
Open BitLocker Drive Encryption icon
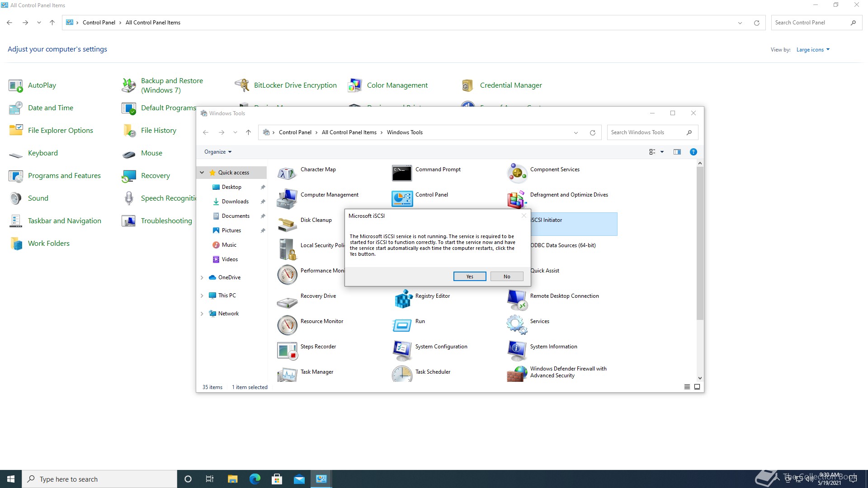241,85
